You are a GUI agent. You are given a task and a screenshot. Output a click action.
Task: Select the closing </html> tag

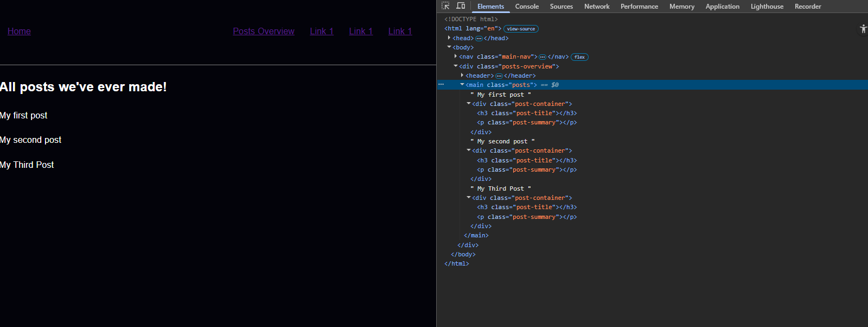coord(457,263)
